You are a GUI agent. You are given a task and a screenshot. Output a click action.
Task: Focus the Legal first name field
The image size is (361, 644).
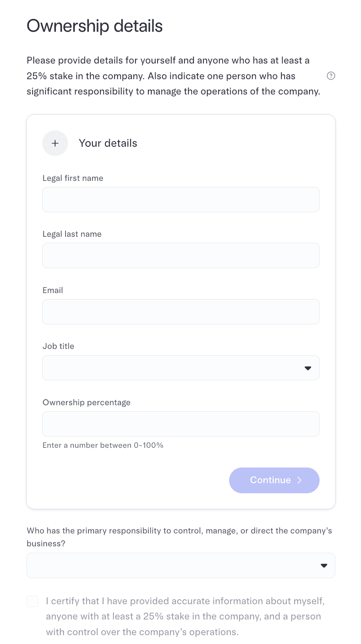[x=181, y=200]
